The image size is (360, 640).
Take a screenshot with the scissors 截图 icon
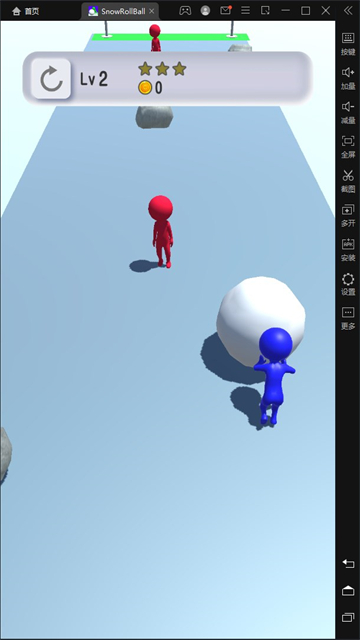[348, 181]
